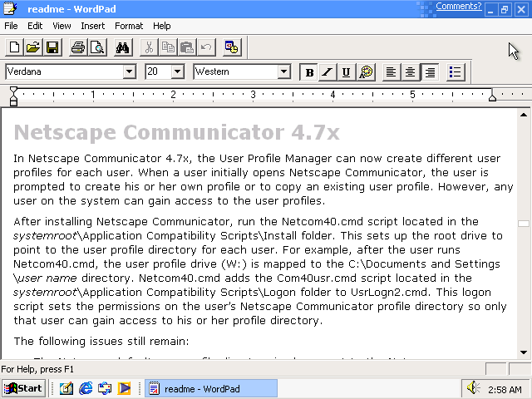This screenshot has height=399, width=532.
Task: Open the Help menu
Action: click(x=161, y=26)
